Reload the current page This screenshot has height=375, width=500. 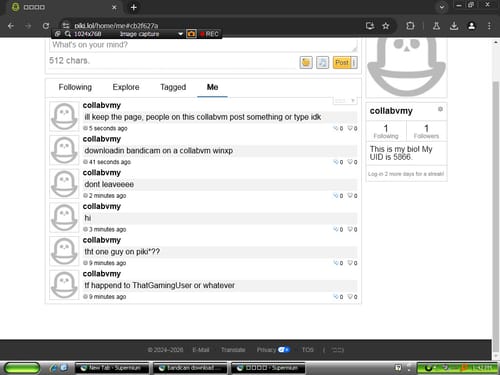point(46,26)
